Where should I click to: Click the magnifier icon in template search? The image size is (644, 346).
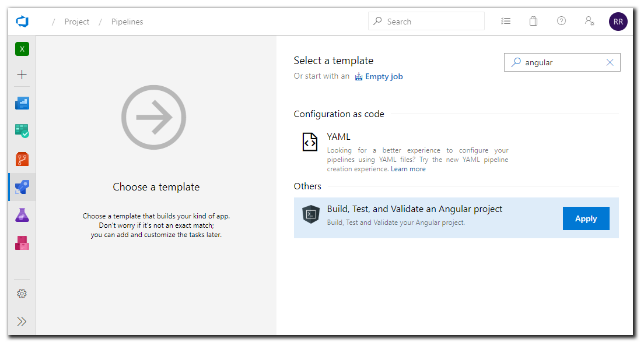516,62
